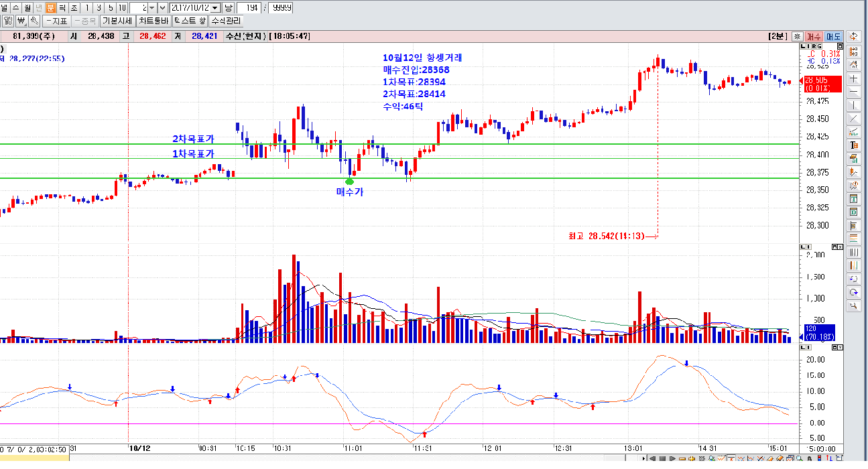Toggle the Y button on the indicator pane
868x469 pixels.
pos(841,348)
